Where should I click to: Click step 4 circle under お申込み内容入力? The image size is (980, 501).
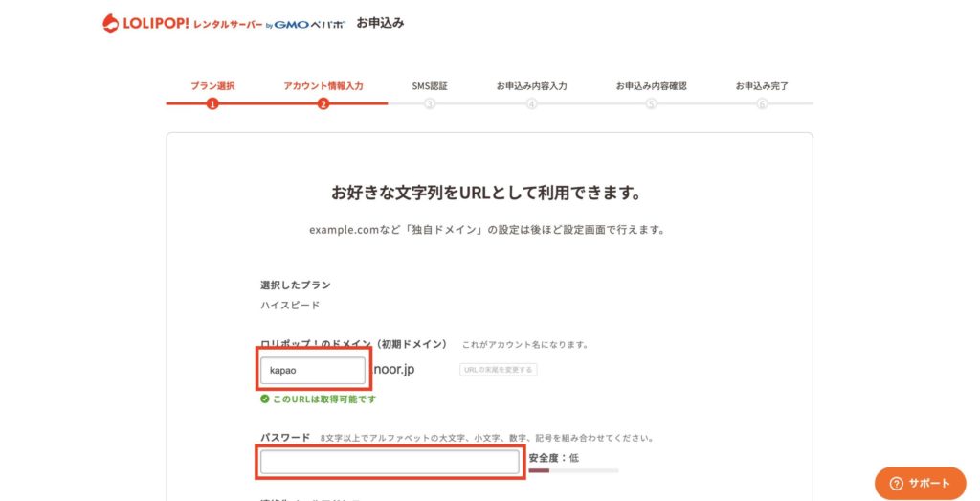tap(531, 103)
